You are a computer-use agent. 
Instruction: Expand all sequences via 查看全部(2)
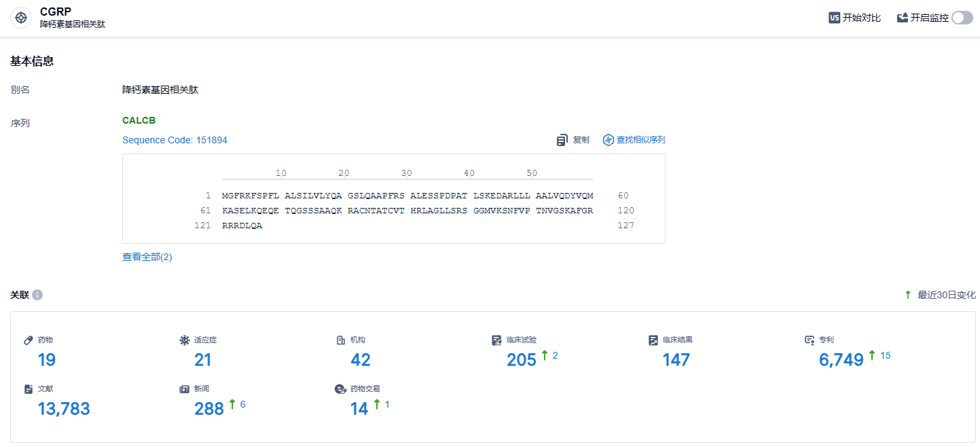tap(147, 257)
